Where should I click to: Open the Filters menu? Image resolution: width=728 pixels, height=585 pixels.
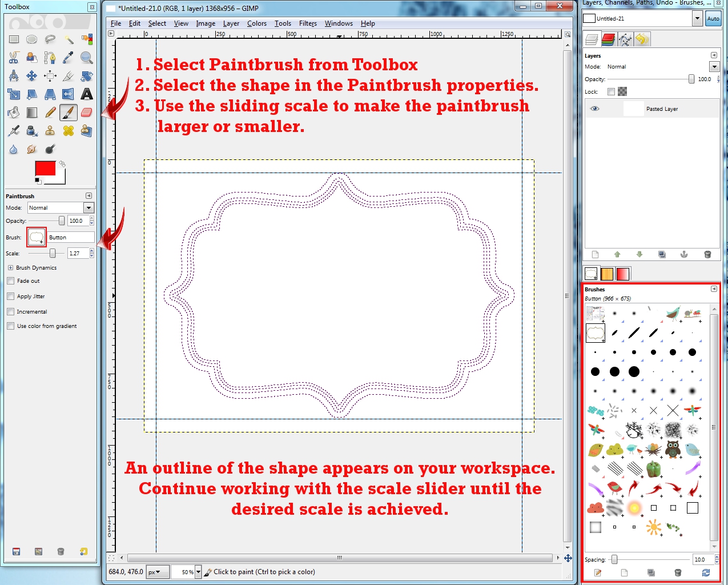tap(308, 23)
